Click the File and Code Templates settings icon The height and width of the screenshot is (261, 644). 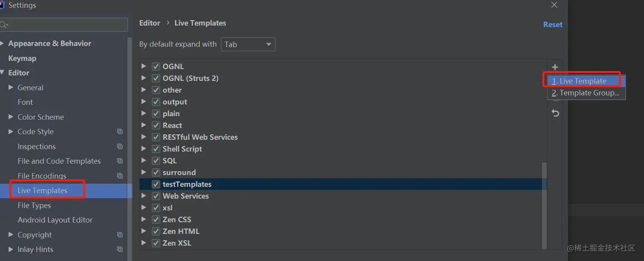pyautogui.click(x=120, y=161)
